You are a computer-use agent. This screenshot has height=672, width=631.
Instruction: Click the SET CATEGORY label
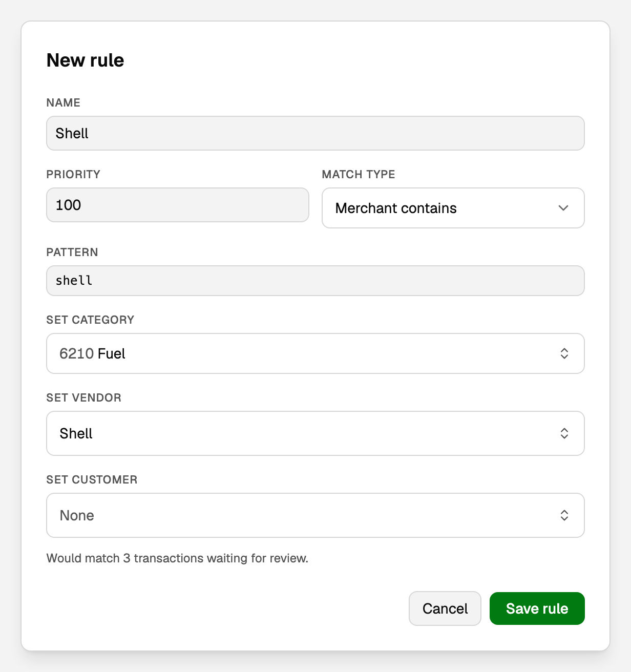coord(90,320)
